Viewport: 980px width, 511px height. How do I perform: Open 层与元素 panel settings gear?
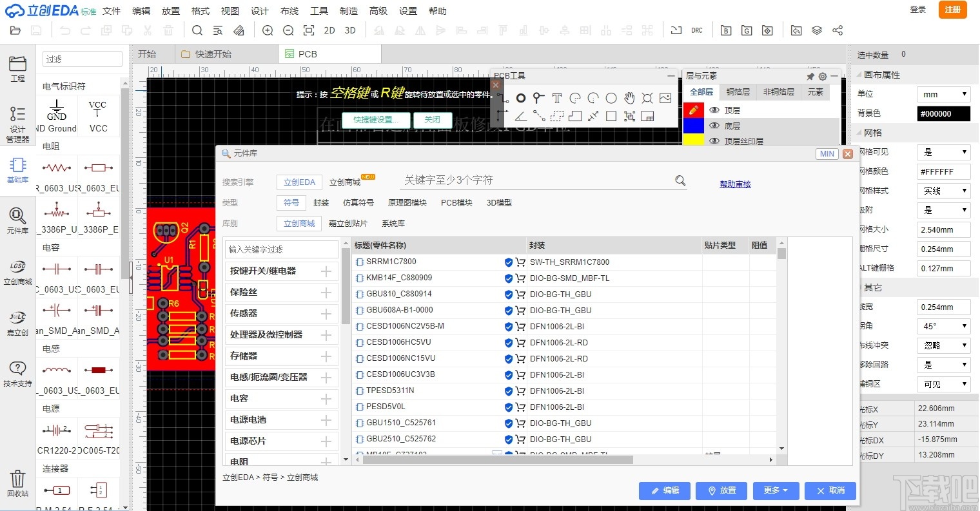[823, 76]
